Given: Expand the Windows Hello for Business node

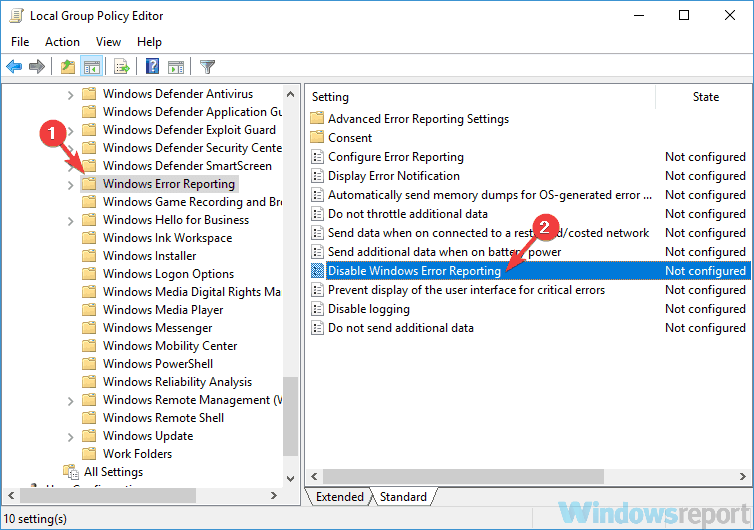Looking at the screenshot, I should point(70,221).
